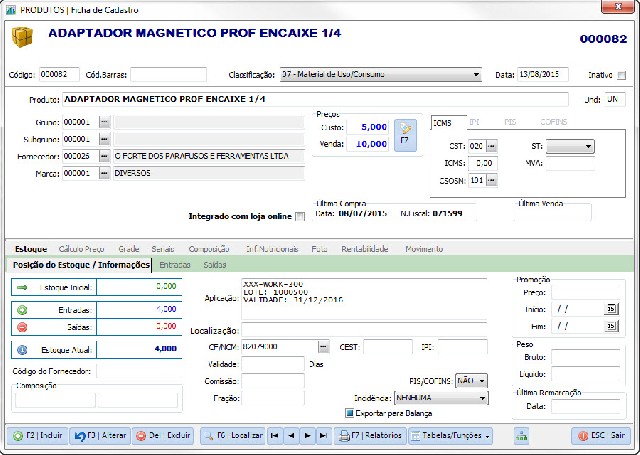
Task: Click the Data field with 13/08/2015
Action: coord(543,75)
